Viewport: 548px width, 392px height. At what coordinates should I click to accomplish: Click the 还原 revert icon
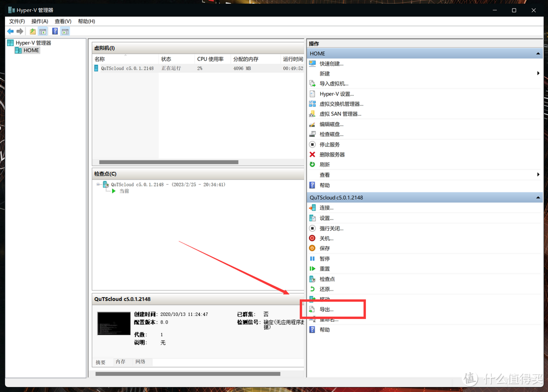click(313, 289)
